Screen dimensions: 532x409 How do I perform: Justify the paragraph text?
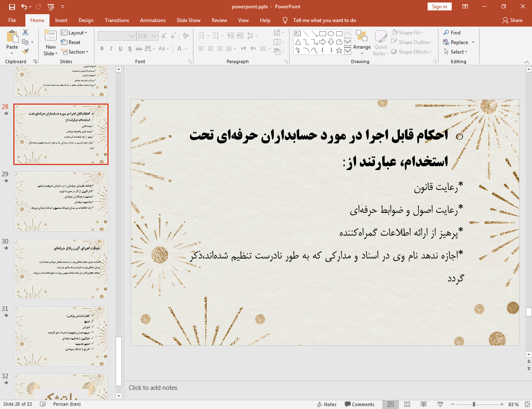pyautogui.click(x=229, y=49)
